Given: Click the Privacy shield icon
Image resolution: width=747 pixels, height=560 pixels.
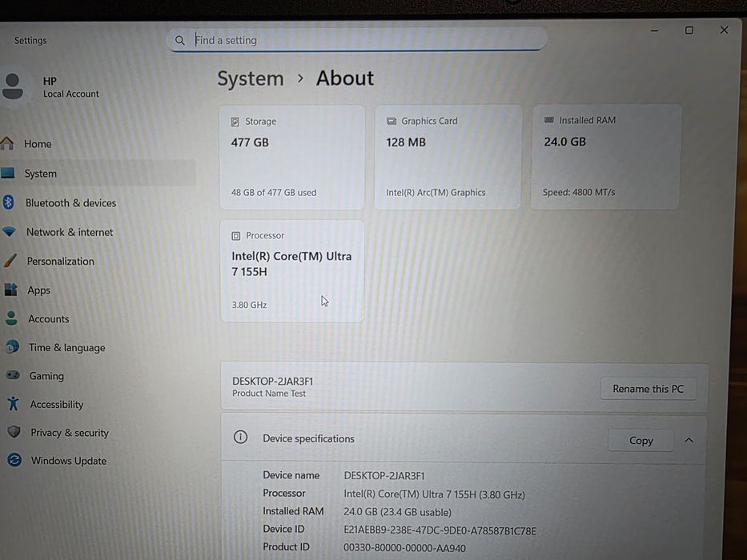Looking at the screenshot, I should click(x=14, y=431).
